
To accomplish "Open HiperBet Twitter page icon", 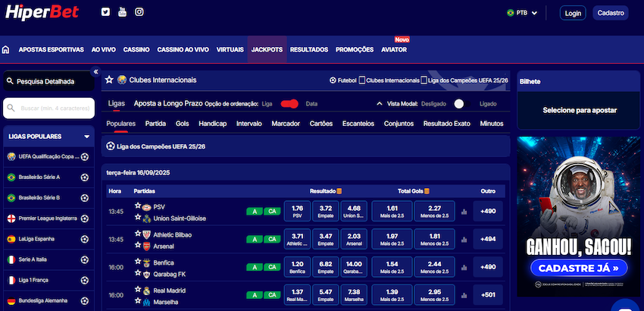I will click(105, 12).
